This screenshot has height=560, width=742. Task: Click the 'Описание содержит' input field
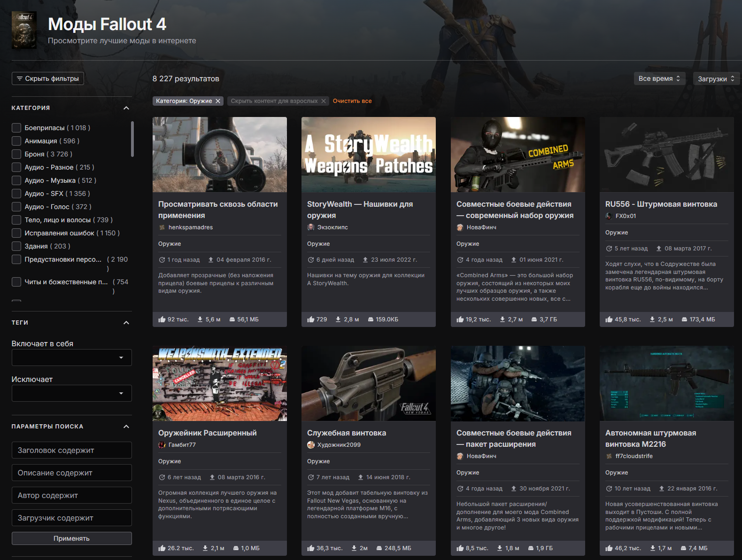coord(72,473)
